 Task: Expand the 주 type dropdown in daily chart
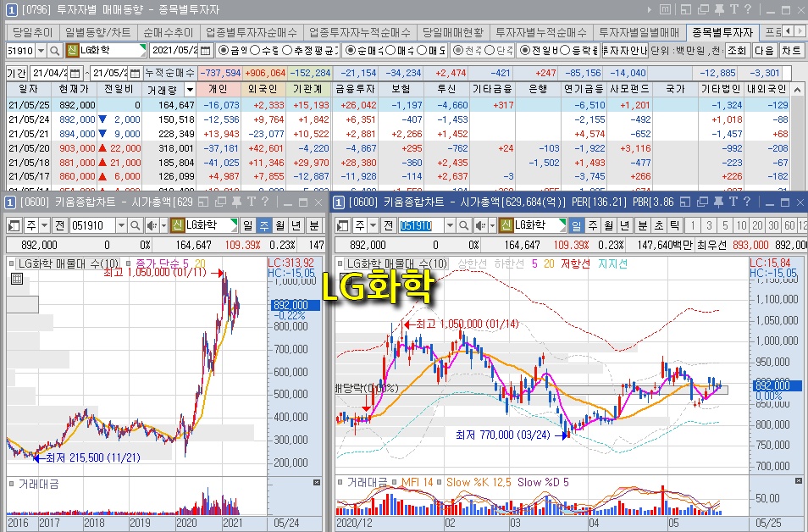click(x=373, y=225)
